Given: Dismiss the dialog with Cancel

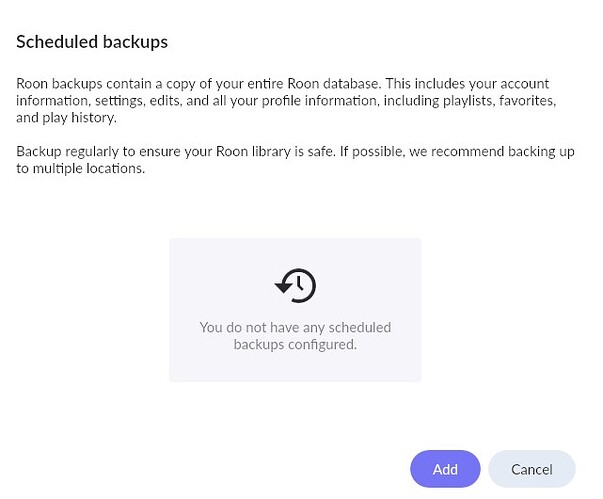Looking at the screenshot, I should [x=531, y=469].
